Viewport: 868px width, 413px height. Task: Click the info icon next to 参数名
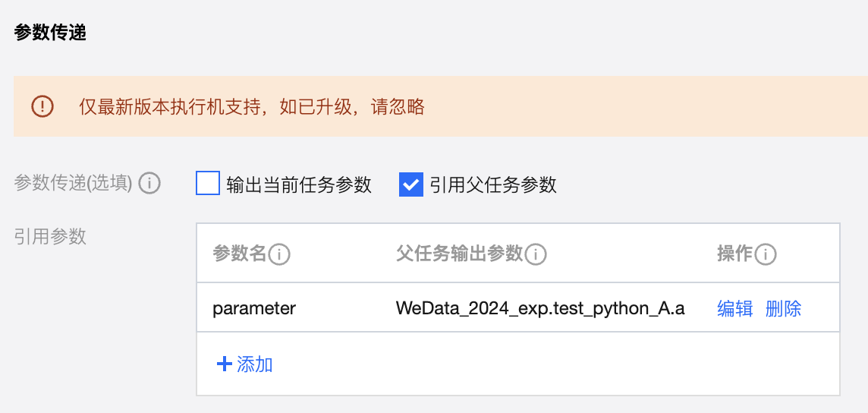(280, 254)
